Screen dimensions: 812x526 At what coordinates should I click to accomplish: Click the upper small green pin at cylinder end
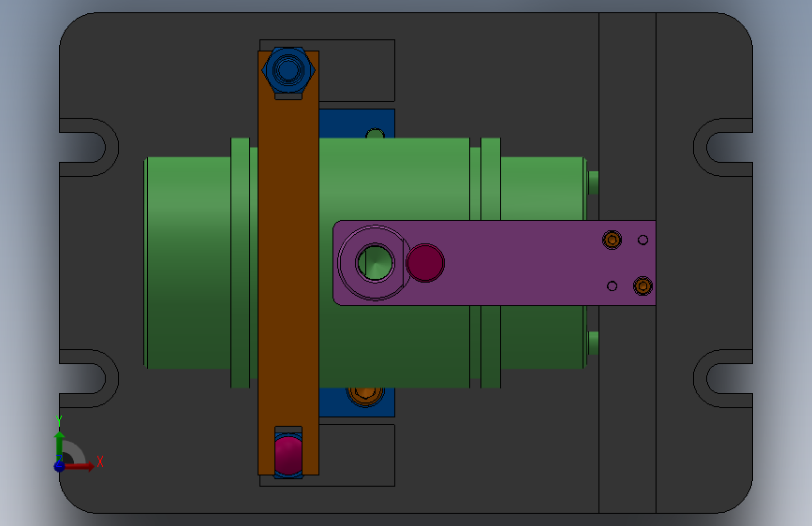[x=594, y=183]
